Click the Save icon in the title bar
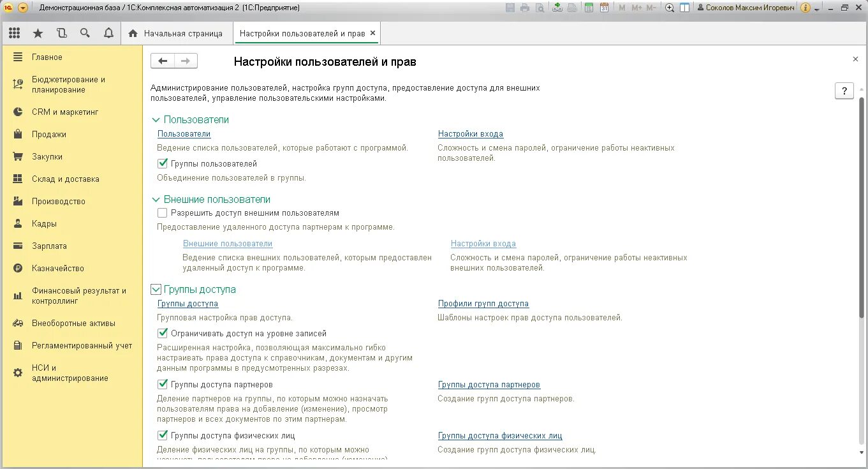Viewport: 868px width, 469px height. [510, 8]
